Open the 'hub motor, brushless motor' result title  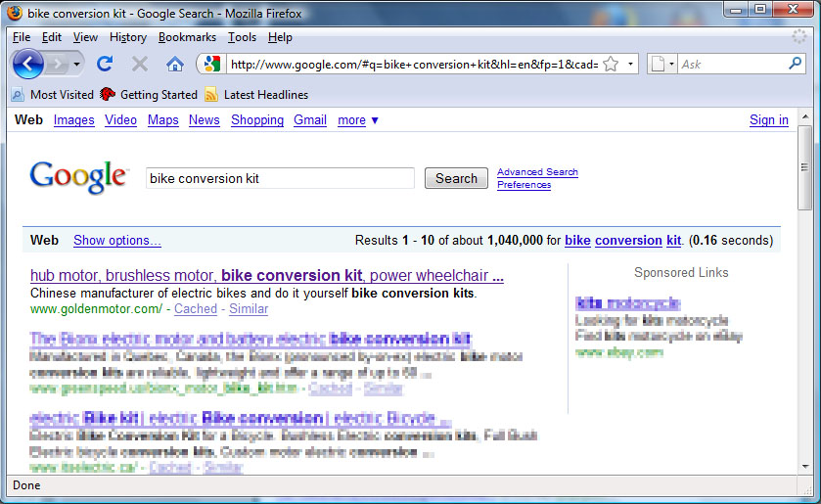tap(267, 276)
